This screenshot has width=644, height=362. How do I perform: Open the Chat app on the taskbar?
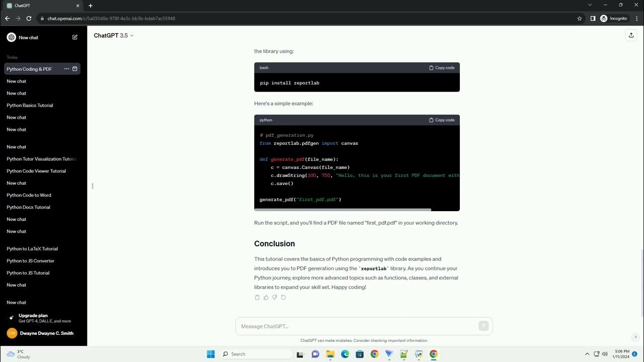315,354
